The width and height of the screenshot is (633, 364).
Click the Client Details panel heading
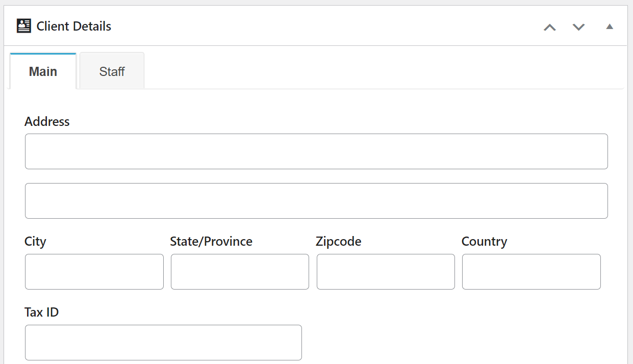pos(74,27)
